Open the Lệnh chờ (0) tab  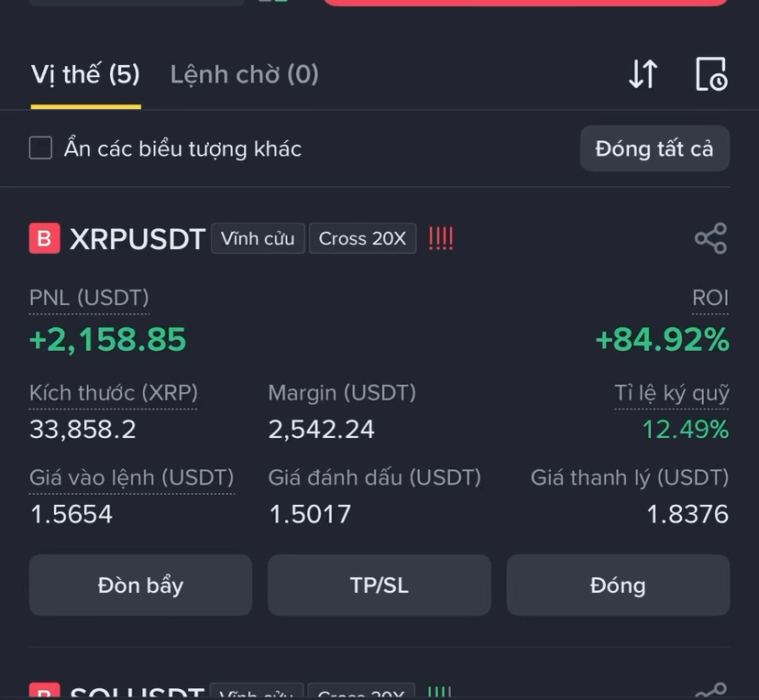pos(244,74)
